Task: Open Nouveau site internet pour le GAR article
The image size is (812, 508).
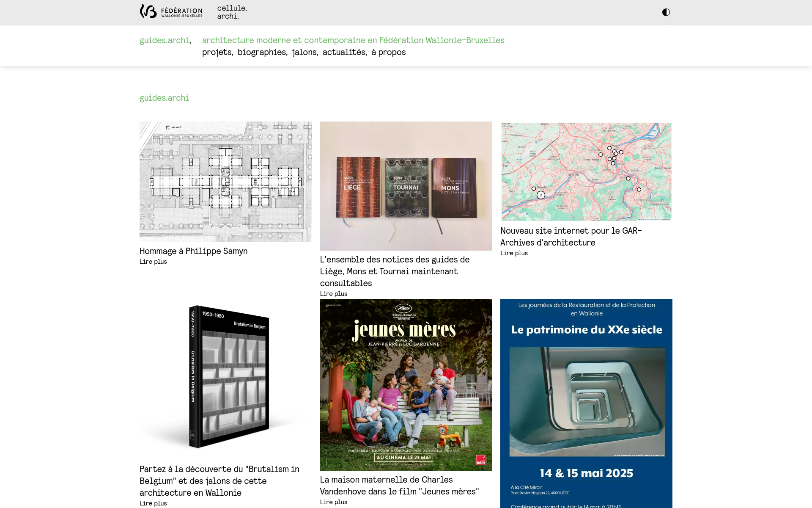Action: 571,237
